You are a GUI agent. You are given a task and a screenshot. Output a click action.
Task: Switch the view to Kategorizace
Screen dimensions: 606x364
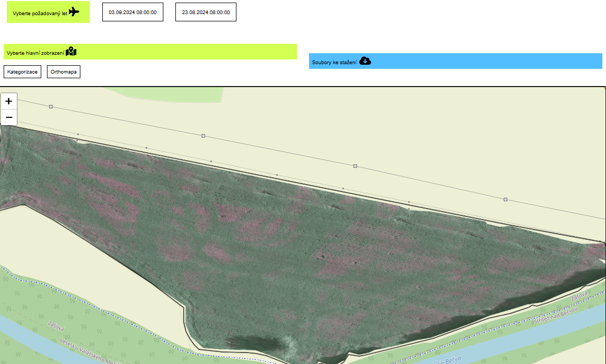pyautogui.click(x=22, y=72)
